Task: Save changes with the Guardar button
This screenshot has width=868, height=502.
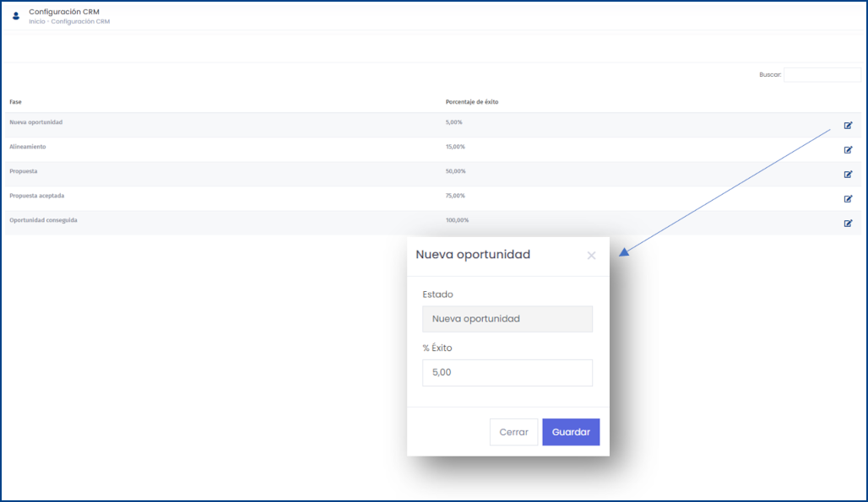Action: (571, 432)
